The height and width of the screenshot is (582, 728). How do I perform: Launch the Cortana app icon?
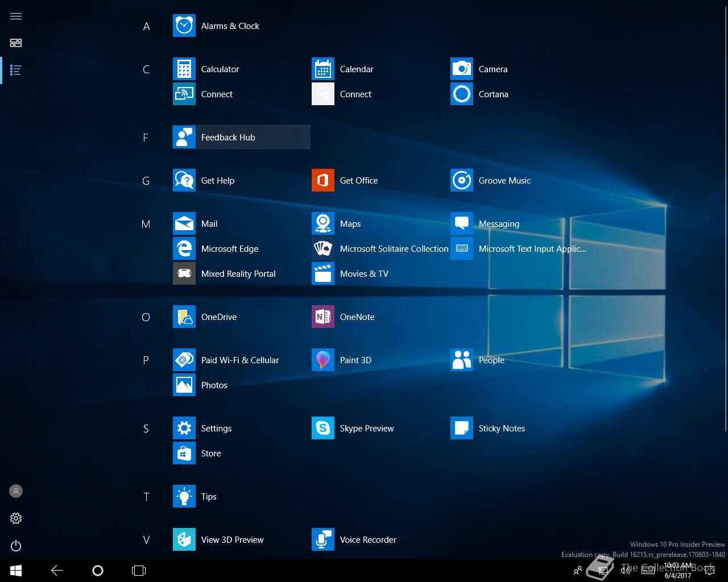(x=462, y=94)
